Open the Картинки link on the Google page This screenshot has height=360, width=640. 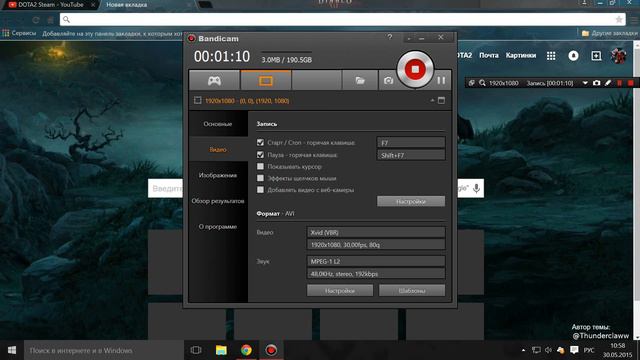coord(520,55)
